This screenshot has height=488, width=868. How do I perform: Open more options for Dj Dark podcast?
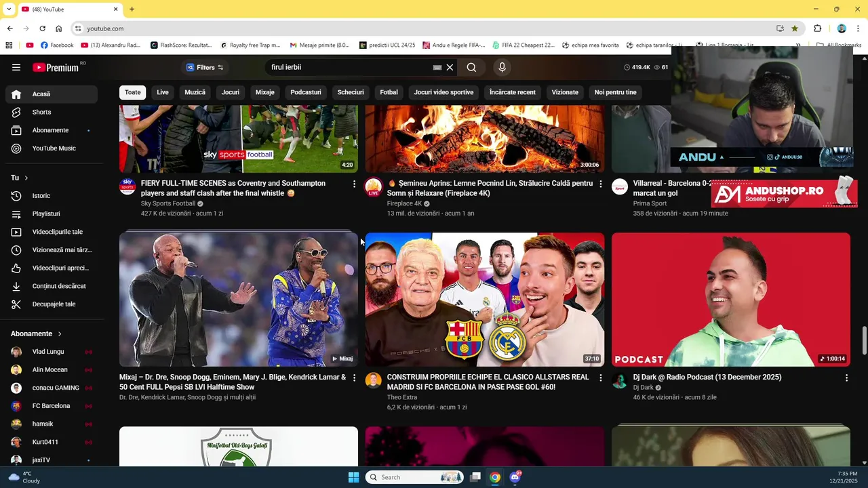click(x=846, y=378)
